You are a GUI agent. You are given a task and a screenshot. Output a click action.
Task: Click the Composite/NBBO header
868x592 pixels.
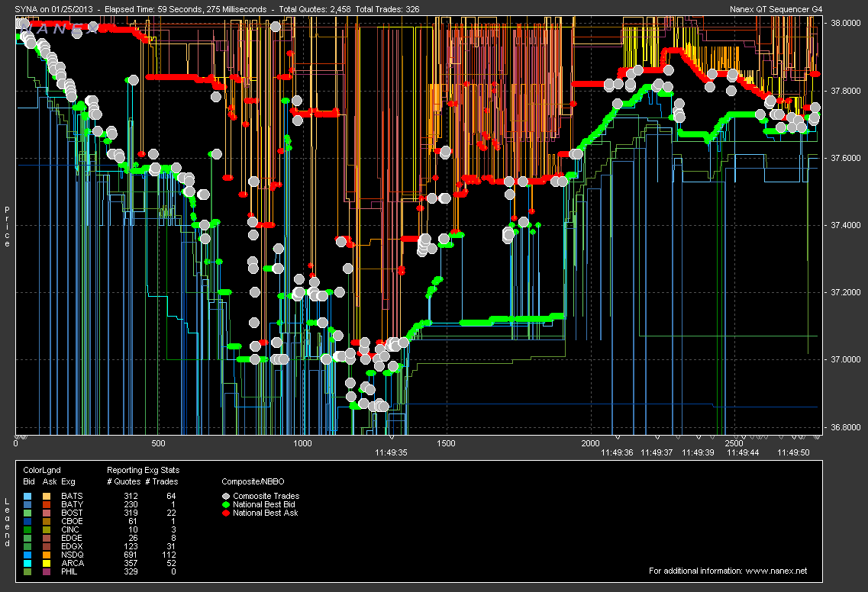click(x=253, y=481)
